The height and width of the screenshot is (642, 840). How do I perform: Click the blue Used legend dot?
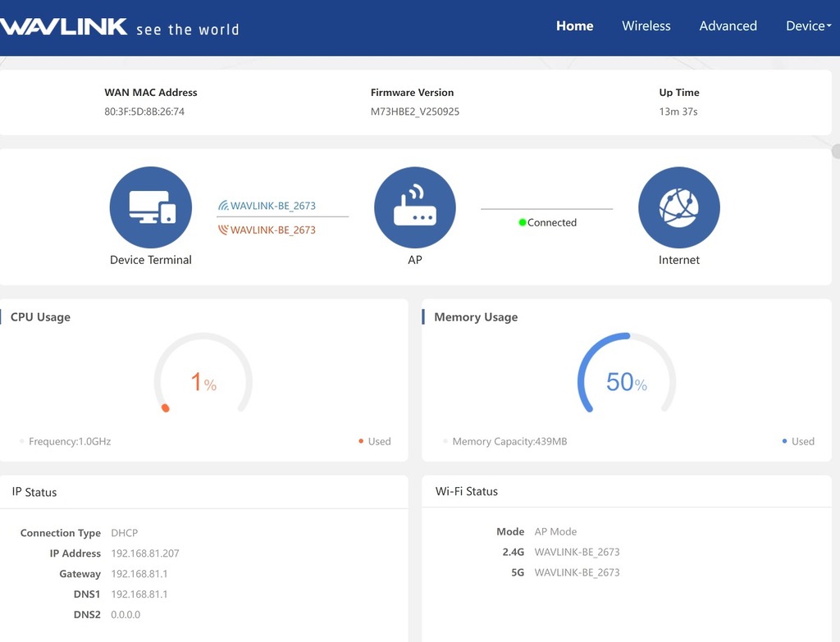coord(785,441)
